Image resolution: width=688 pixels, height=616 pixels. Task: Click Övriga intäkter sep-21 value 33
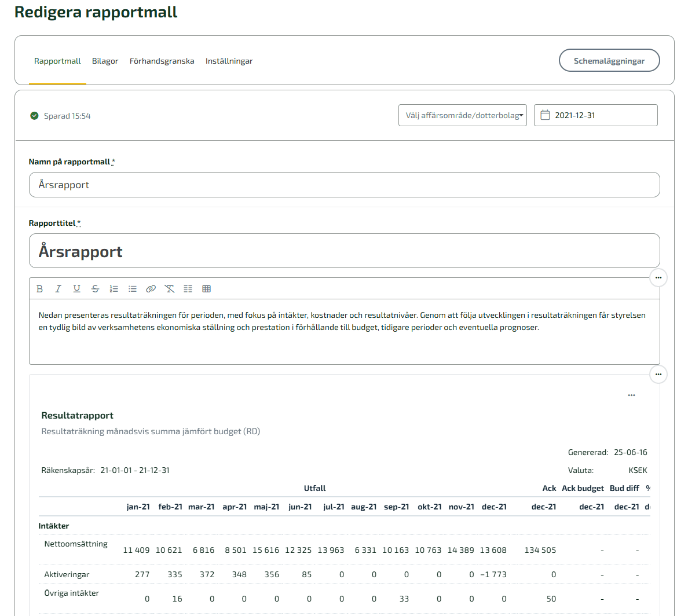[x=404, y=599]
